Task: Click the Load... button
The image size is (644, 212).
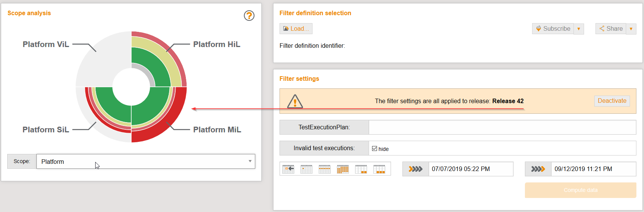Action: click(296, 29)
